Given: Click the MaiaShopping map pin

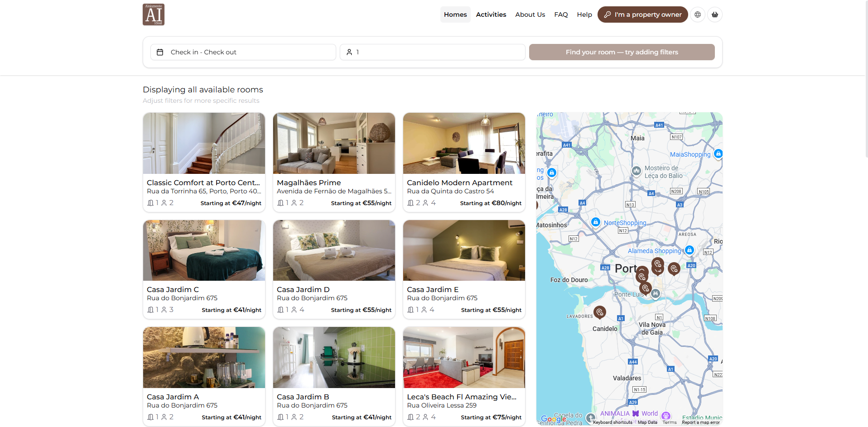Looking at the screenshot, I should [718, 154].
